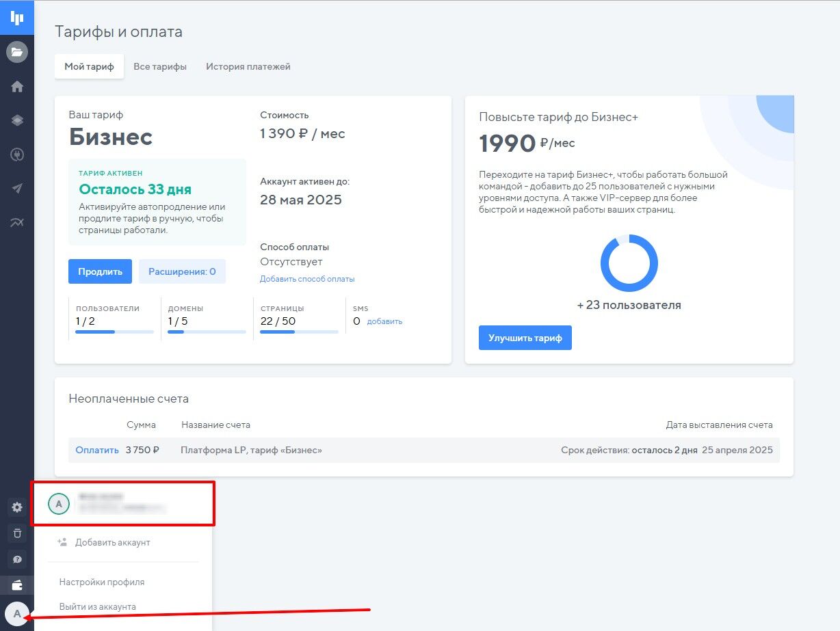Viewport: 840px width, 631px height.
Task: Click "Оплатить" for the unpaid invoice
Action: [x=97, y=450]
